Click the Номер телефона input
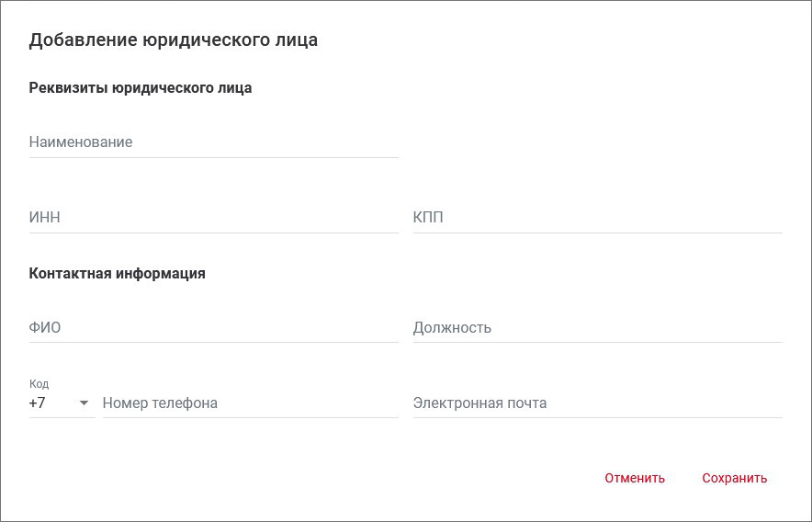 (x=250, y=403)
